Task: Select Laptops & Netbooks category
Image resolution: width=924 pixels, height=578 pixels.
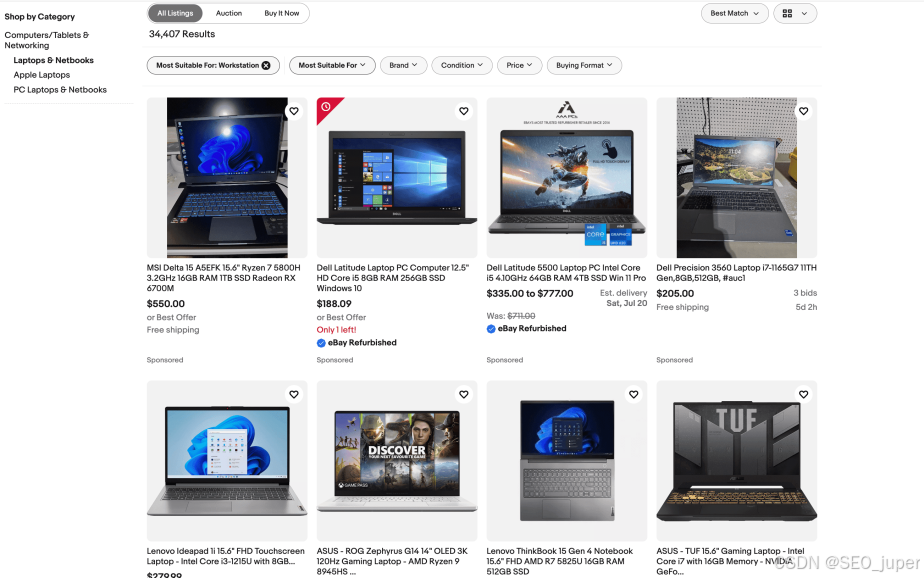Action: (54, 60)
